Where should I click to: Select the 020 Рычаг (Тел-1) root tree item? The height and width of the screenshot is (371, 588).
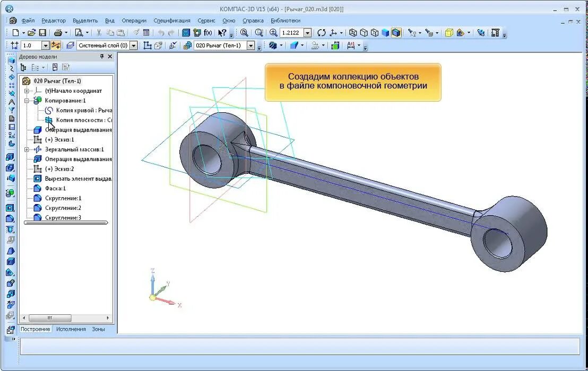57,81
